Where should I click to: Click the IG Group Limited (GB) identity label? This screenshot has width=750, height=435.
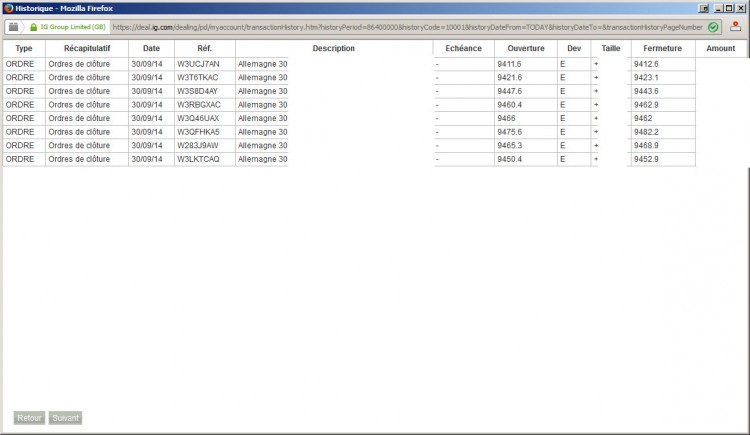pos(73,27)
